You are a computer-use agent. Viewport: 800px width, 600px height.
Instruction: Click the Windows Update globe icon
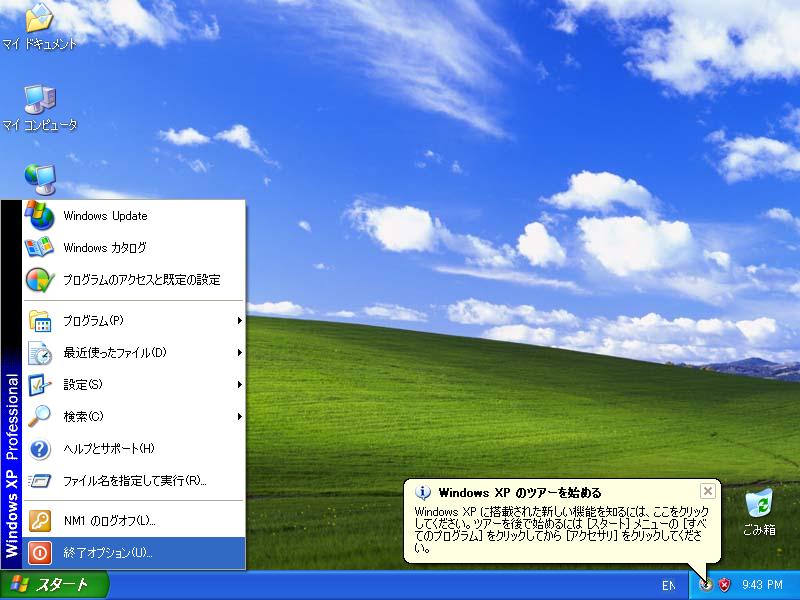(x=39, y=215)
